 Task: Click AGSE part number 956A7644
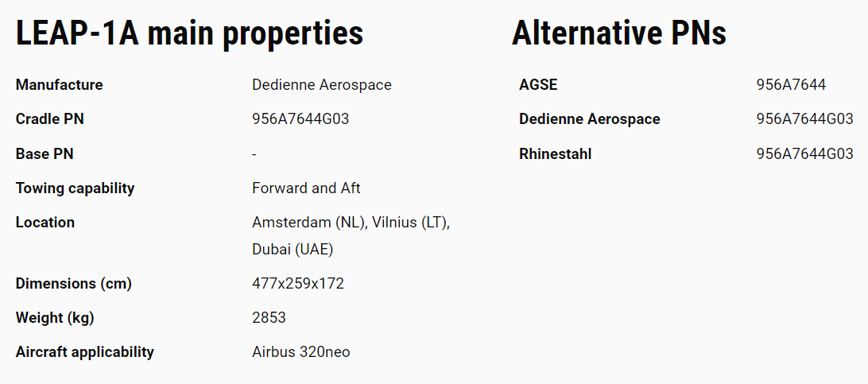[x=791, y=84]
